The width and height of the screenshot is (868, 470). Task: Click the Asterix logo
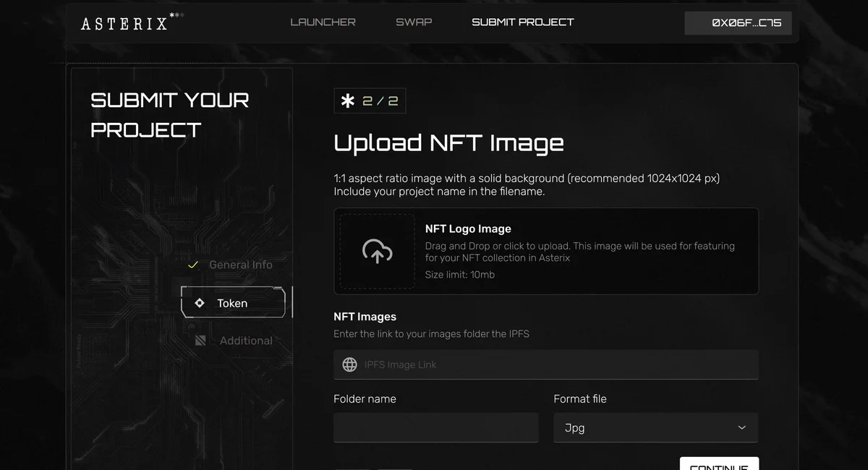[132, 22]
